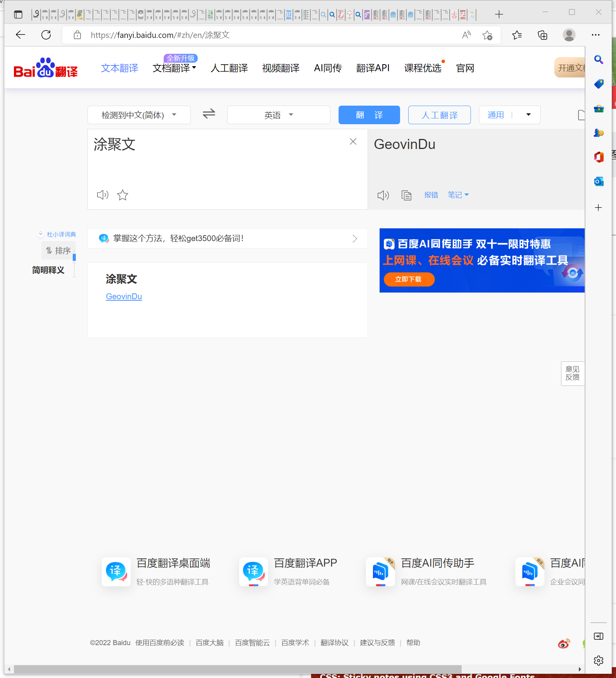Open the Baidu Translate APP icon
616x678 pixels.
click(253, 572)
